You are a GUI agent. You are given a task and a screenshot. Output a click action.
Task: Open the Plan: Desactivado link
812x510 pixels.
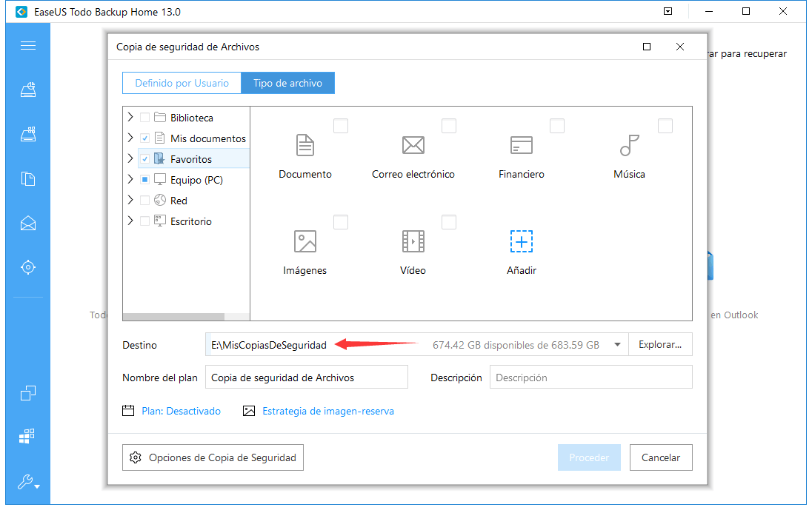[x=182, y=411]
